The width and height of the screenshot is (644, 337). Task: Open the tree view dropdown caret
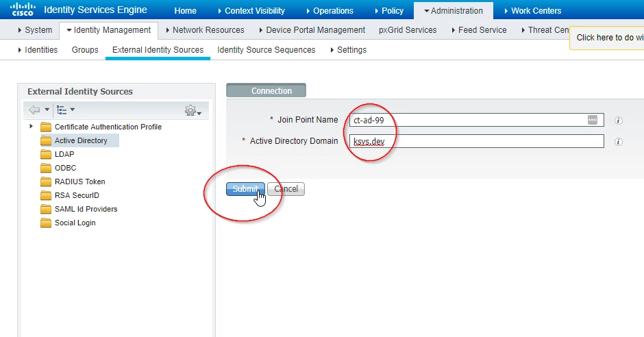point(73,110)
